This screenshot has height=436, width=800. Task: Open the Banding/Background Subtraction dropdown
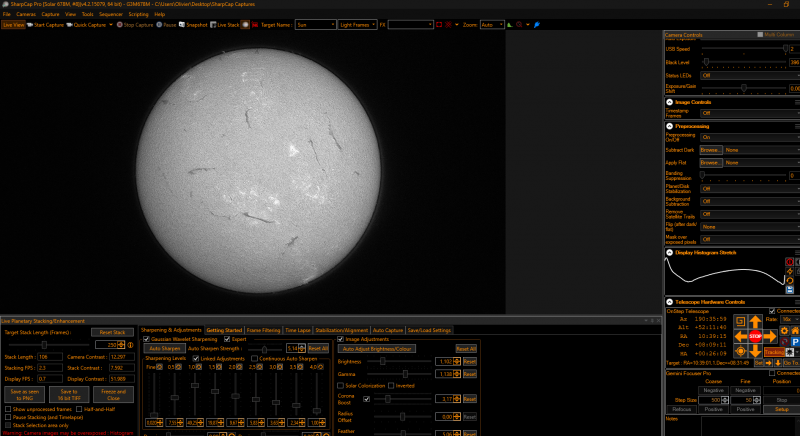pyautogui.click(x=750, y=201)
